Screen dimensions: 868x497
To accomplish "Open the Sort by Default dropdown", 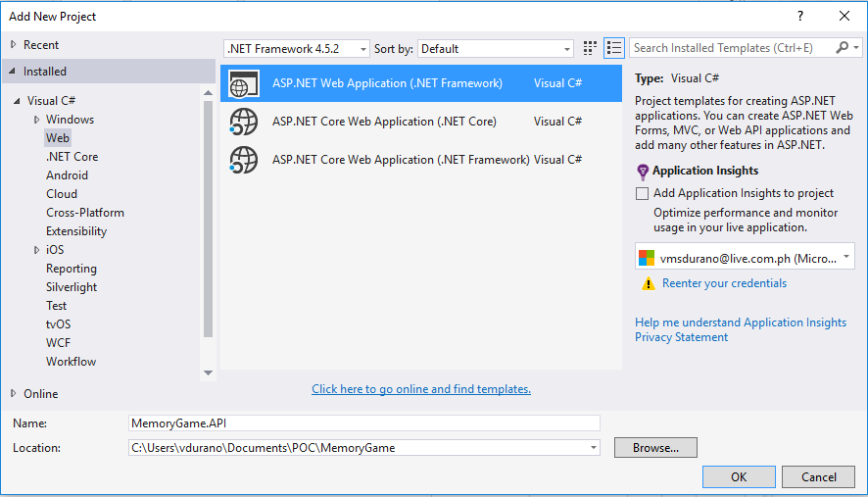I will pyautogui.click(x=496, y=49).
